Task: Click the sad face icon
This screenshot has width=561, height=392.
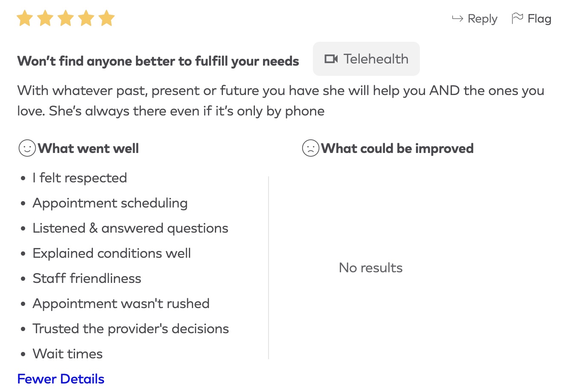Action: (310, 148)
